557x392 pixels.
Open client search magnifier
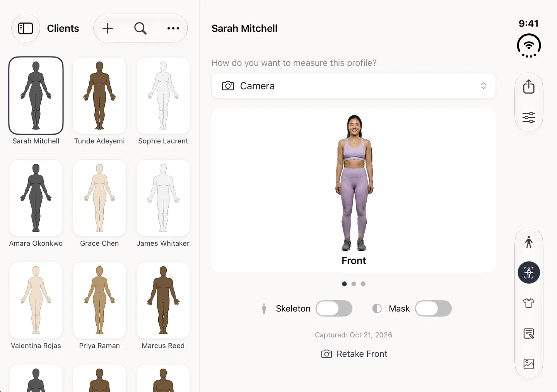(x=140, y=28)
